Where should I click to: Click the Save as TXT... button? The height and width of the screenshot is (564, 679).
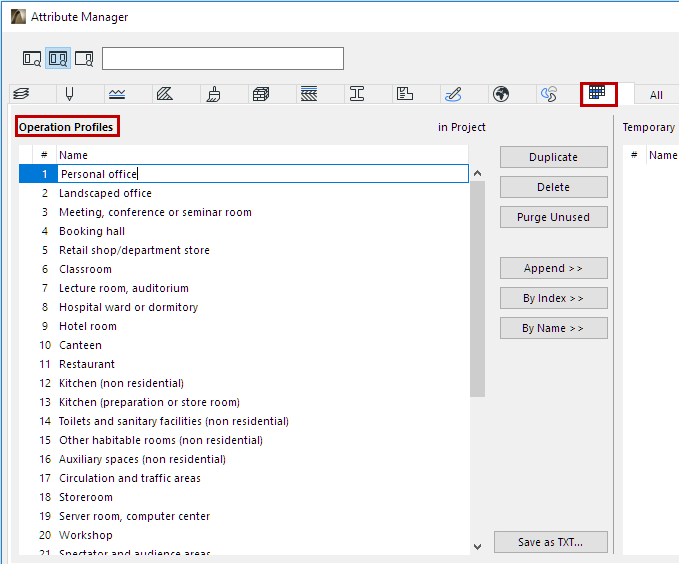point(550,542)
